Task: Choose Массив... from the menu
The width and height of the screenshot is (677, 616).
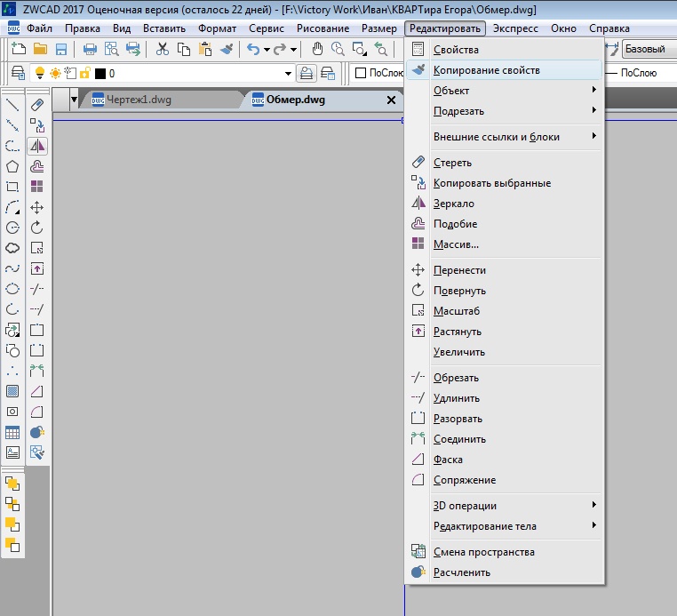Action: (x=504, y=244)
